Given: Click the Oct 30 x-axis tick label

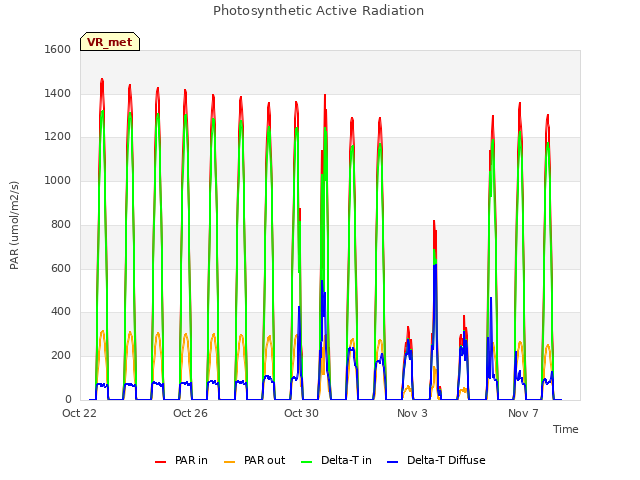Looking at the screenshot, I should point(301,413).
